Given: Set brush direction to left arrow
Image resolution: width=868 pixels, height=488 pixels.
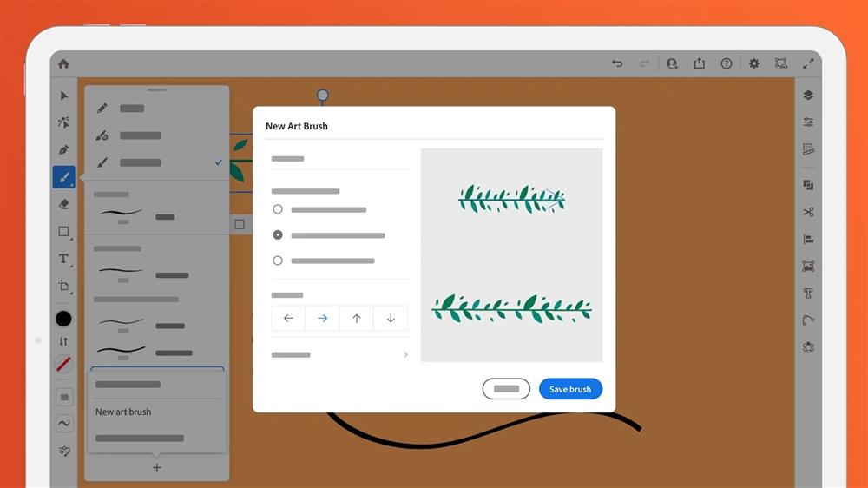Looking at the screenshot, I should (x=288, y=319).
